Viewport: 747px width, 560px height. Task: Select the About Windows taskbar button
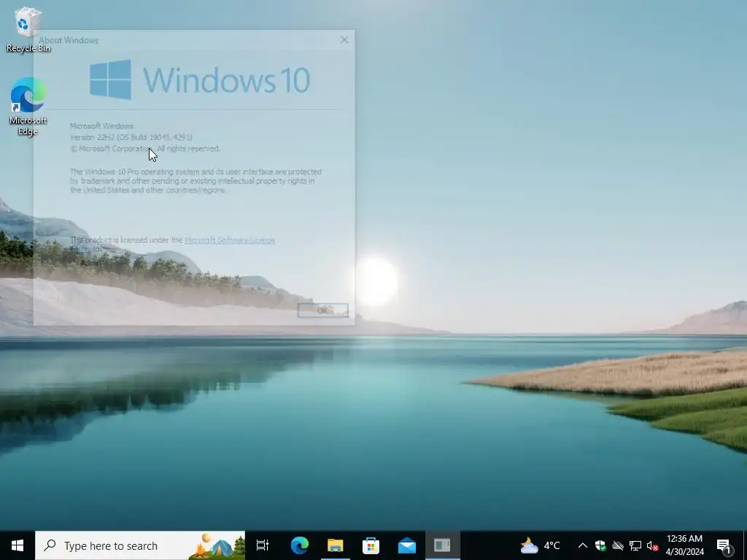coord(443,545)
